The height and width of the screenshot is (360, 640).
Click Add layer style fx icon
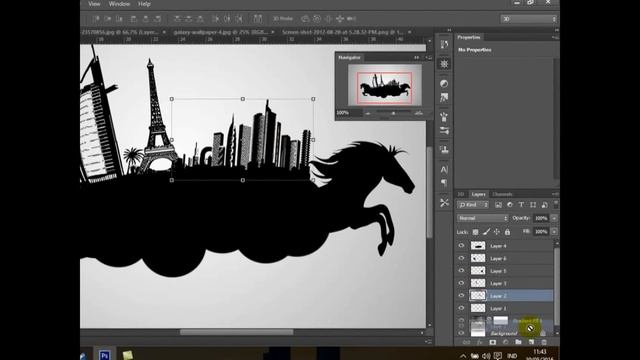[x=480, y=342]
